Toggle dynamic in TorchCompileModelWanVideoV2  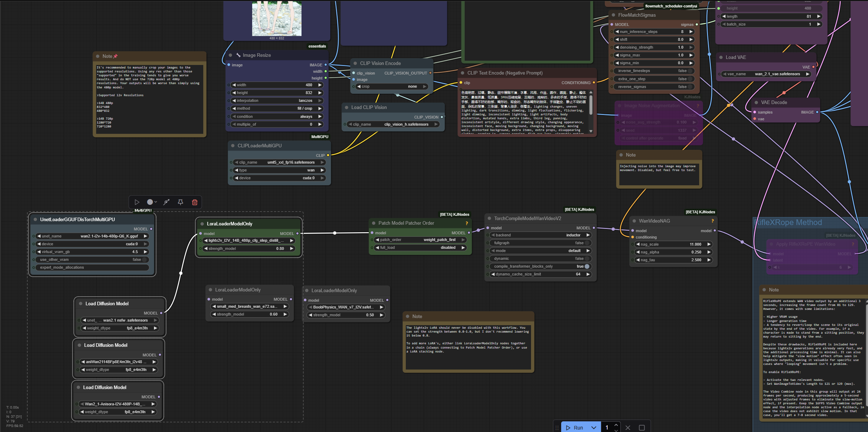tap(541, 259)
